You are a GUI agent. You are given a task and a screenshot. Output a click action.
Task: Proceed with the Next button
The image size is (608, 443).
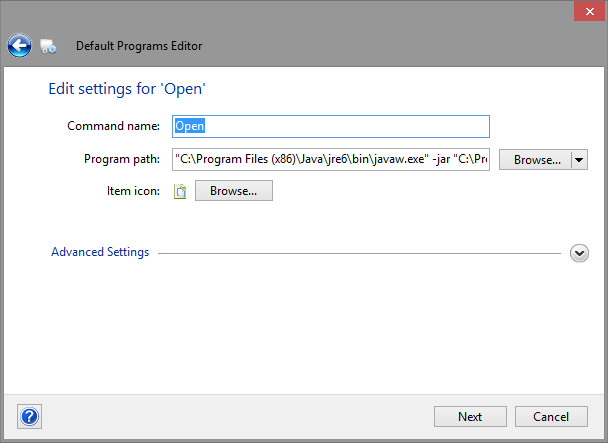(x=470, y=416)
